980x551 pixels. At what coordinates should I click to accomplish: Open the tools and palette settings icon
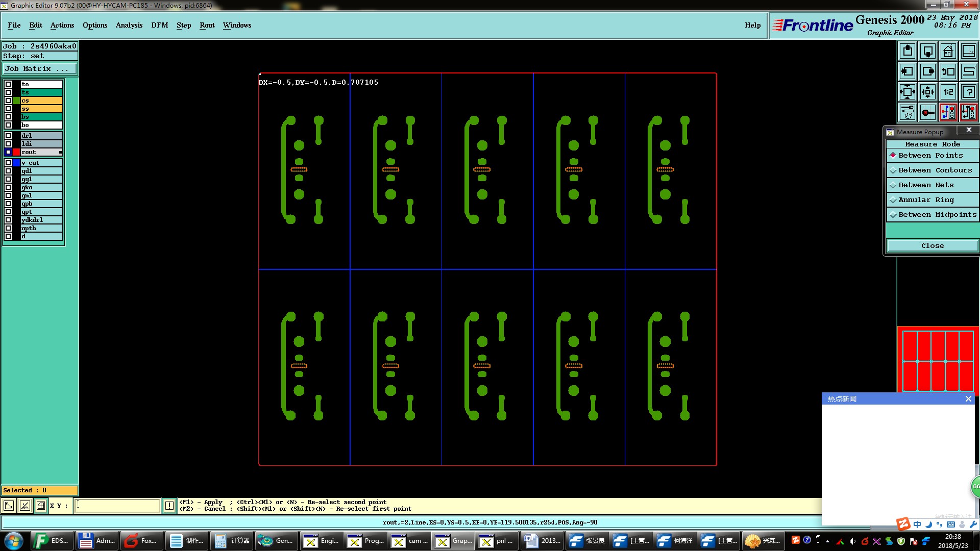[x=907, y=112]
